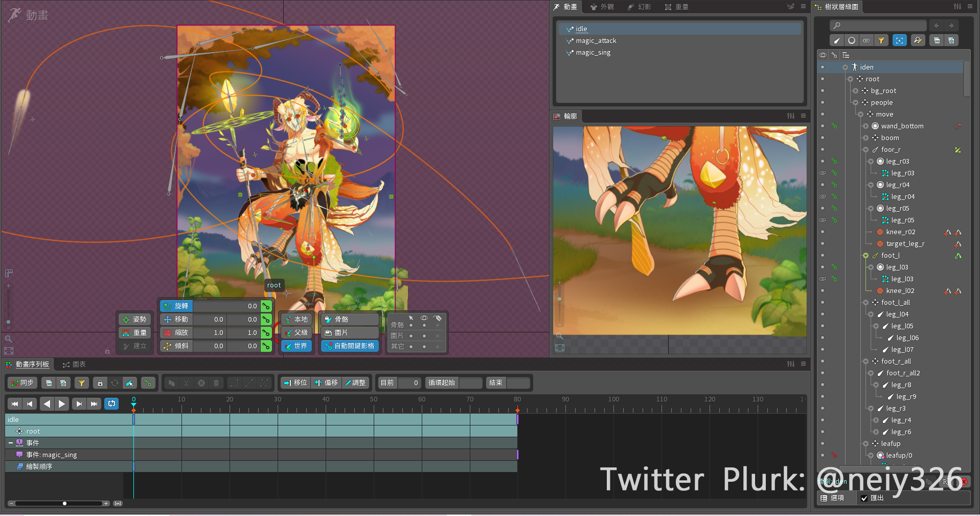Click the 同步 sync button
Image resolution: width=980 pixels, height=516 pixels.
click(x=22, y=383)
